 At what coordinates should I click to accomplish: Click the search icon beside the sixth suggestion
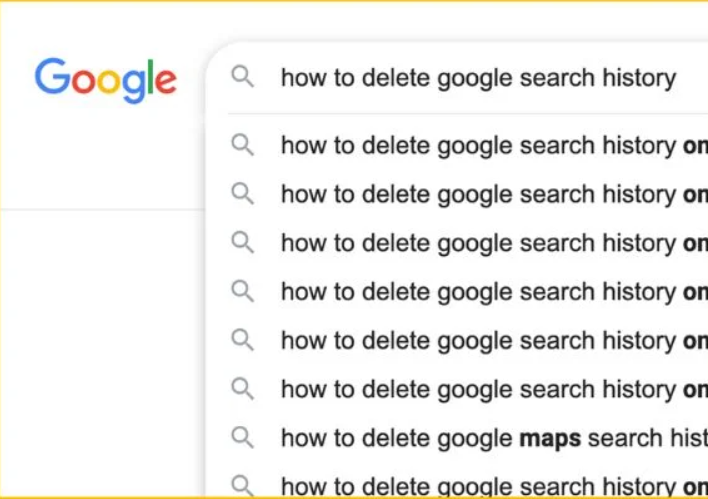(x=242, y=389)
